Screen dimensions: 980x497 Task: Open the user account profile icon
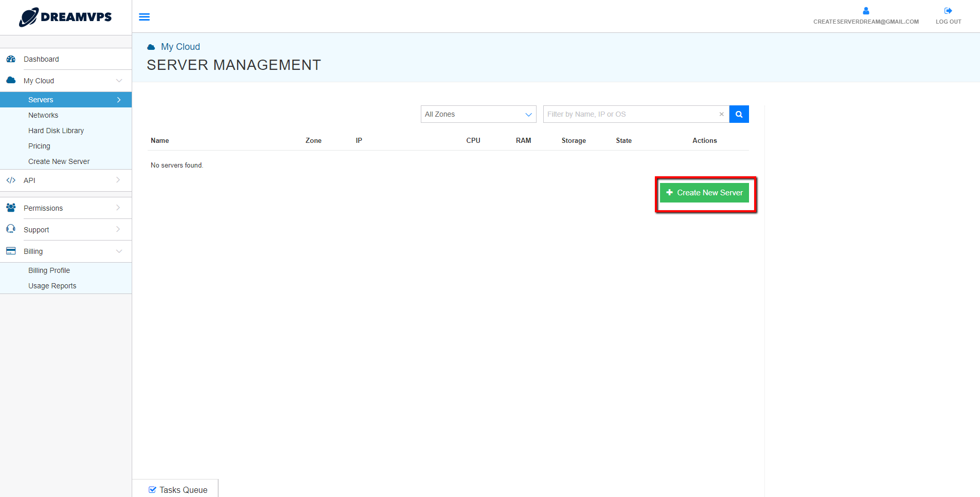click(x=866, y=11)
